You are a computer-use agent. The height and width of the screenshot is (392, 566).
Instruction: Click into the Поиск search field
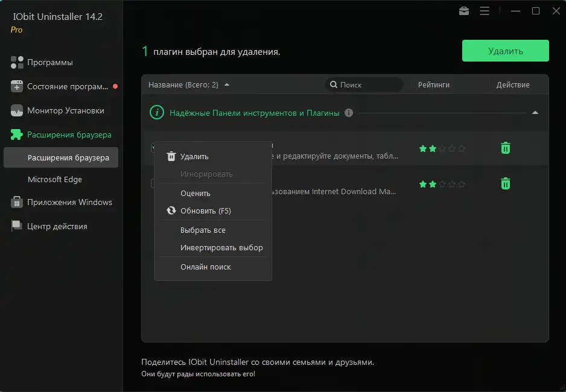tap(368, 85)
